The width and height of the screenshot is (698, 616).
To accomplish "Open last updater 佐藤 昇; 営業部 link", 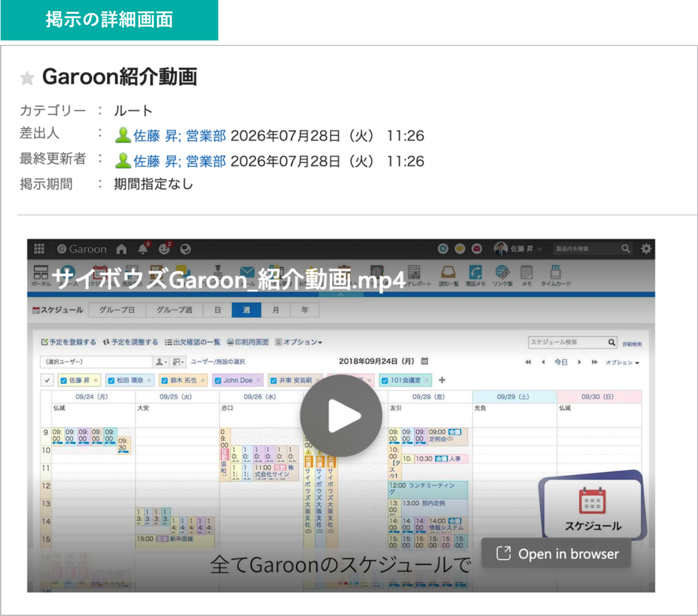I will tap(179, 162).
